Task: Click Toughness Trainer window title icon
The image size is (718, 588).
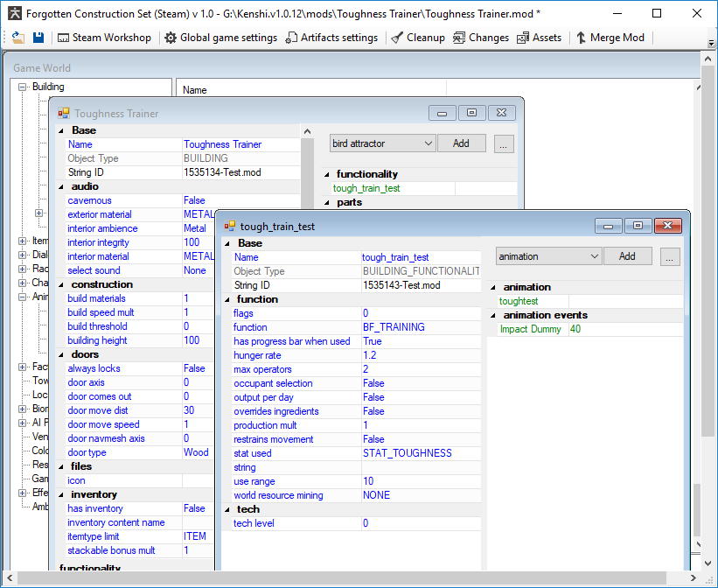Action: coord(64,113)
